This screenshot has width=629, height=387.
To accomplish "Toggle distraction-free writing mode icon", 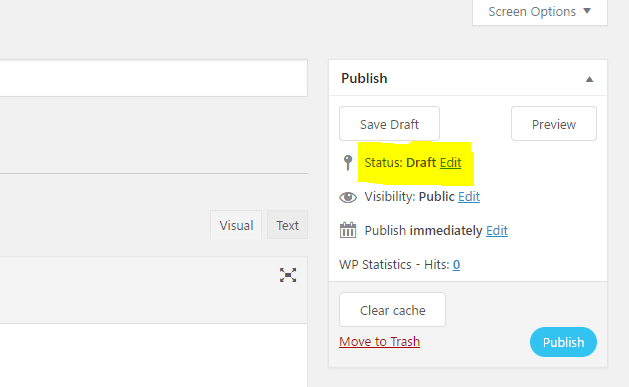I will pos(288,275).
